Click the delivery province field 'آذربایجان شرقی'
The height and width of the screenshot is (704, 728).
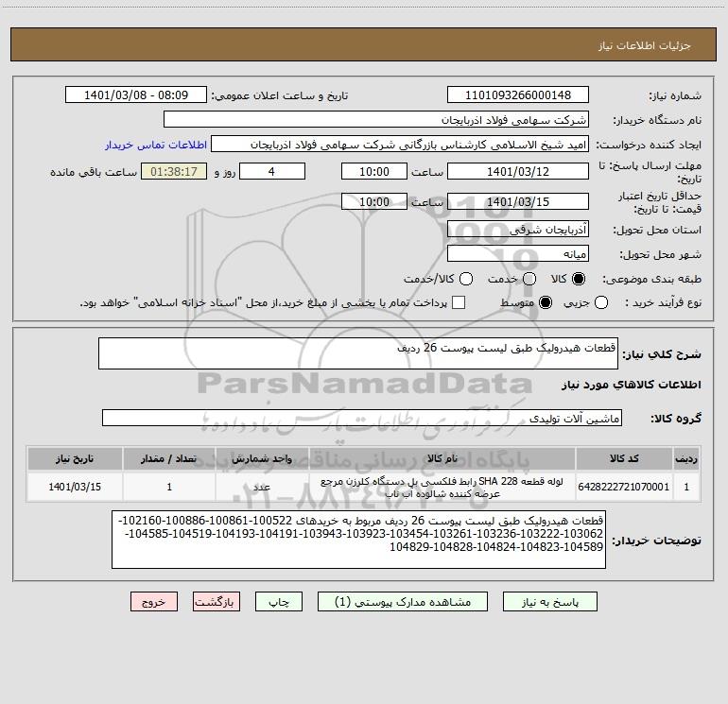click(x=518, y=229)
